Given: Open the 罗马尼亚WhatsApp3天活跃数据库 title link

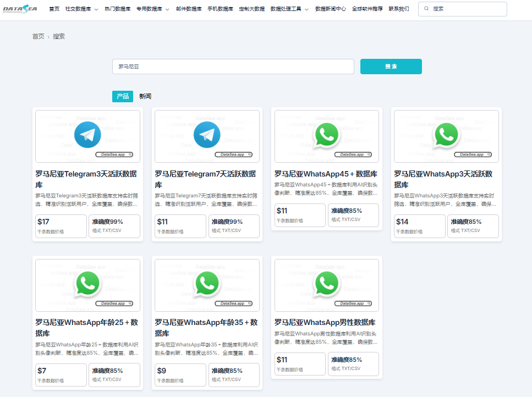Looking at the screenshot, I should (443, 179).
